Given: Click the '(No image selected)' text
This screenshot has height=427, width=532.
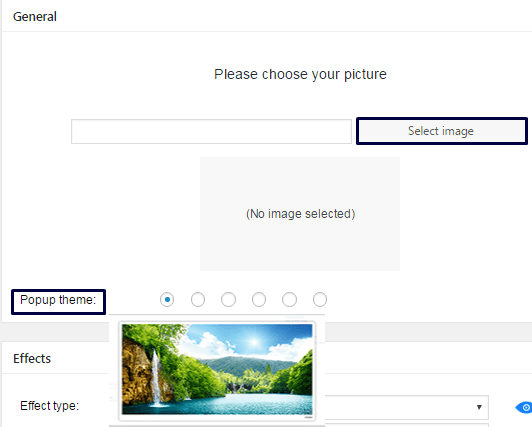Looking at the screenshot, I should click(x=301, y=214).
